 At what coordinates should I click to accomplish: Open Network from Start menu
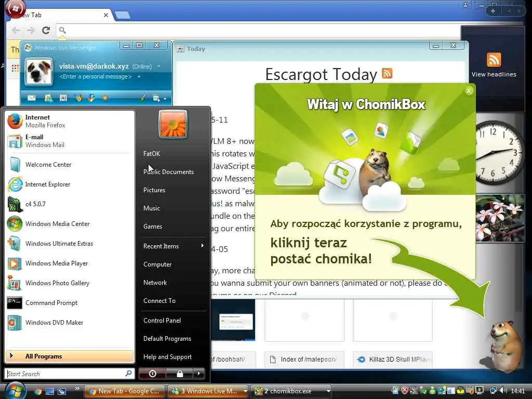point(155,282)
